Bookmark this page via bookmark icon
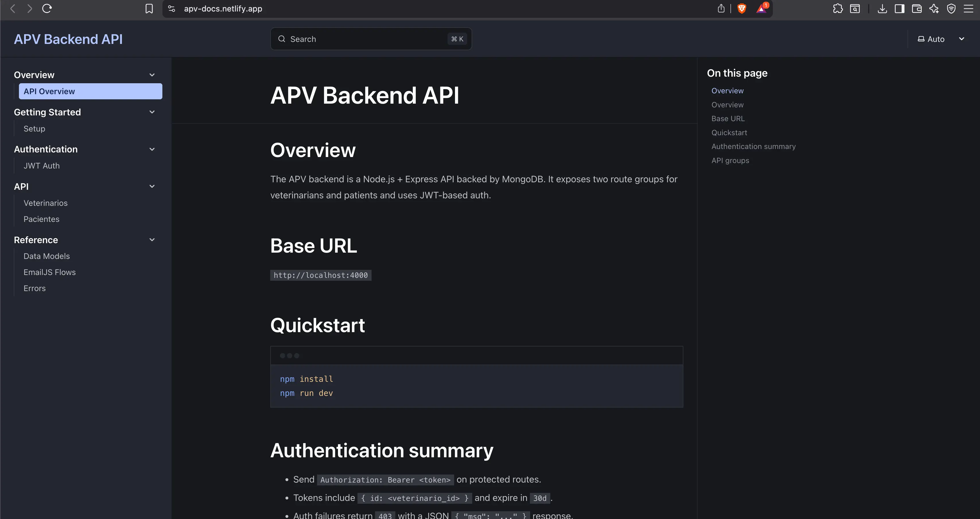Screen dimensions: 980x519 pyautogui.click(x=149, y=8)
